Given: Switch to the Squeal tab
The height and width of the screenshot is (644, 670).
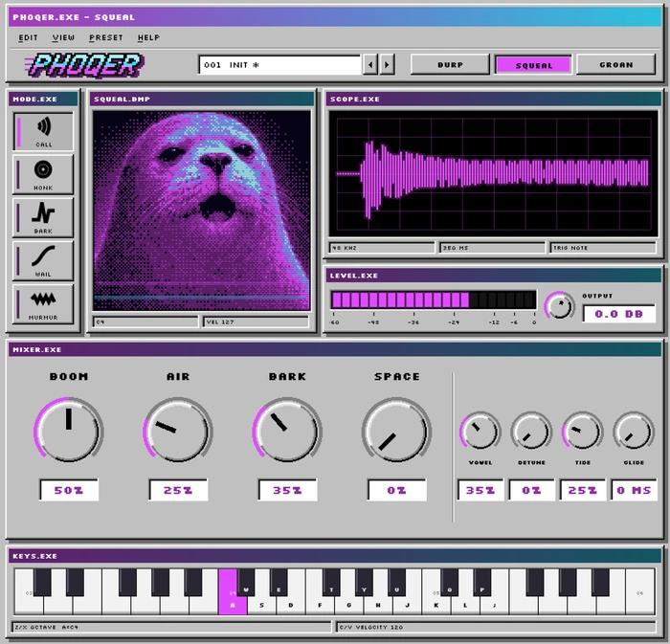Looking at the screenshot, I should click(533, 65).
